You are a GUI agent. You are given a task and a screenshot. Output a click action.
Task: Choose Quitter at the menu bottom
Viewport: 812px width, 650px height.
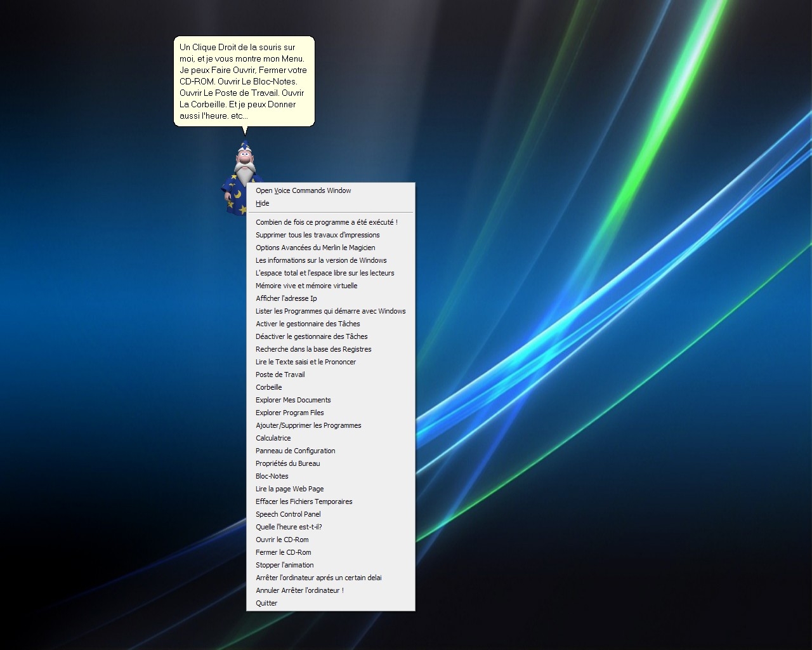tap(331, 603)
